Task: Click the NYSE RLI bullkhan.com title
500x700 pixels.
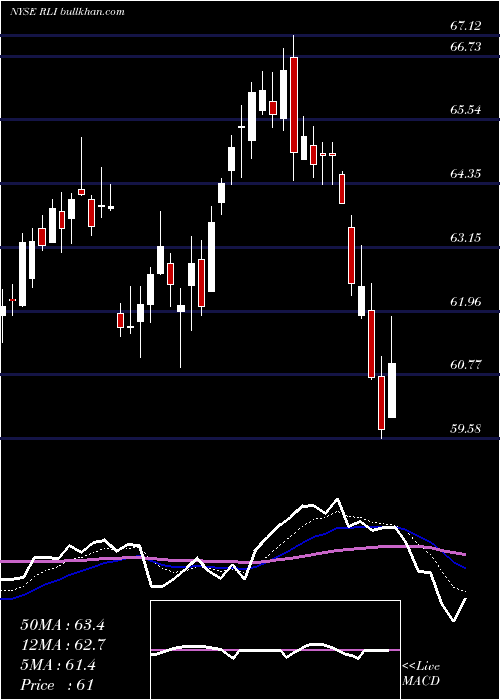Action: (67, 12)
